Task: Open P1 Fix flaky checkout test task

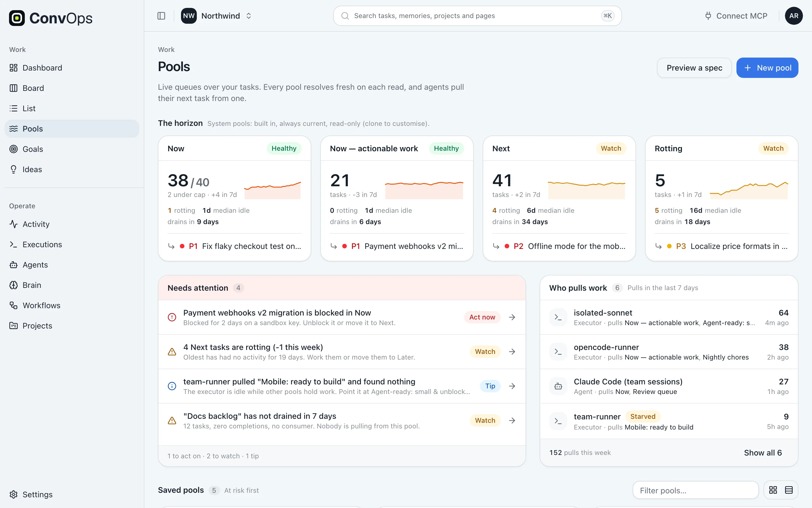Action: click(x=234, y=246)
